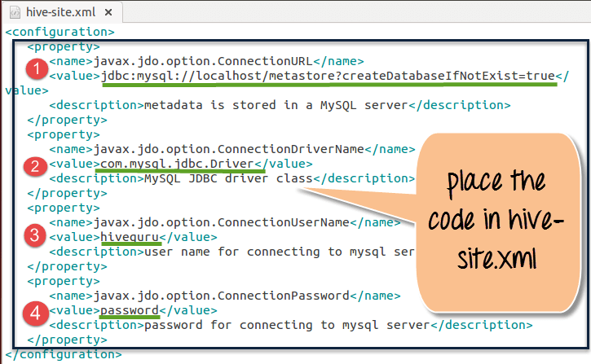
Task: Click the document icon on the hive-site.xml tab
Action: [x=14, y=11]
